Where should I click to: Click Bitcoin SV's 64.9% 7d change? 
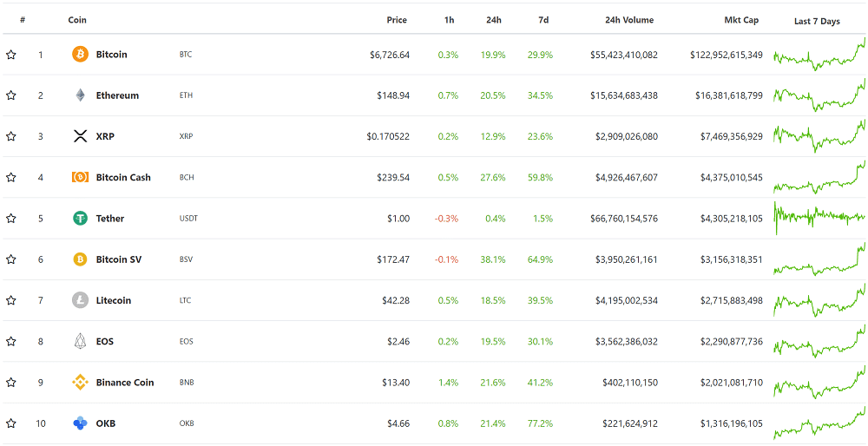[x=540, y=259]
